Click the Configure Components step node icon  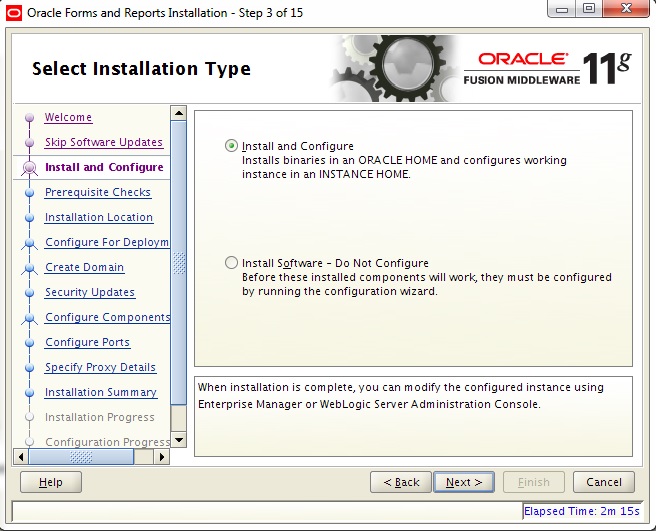29,318
